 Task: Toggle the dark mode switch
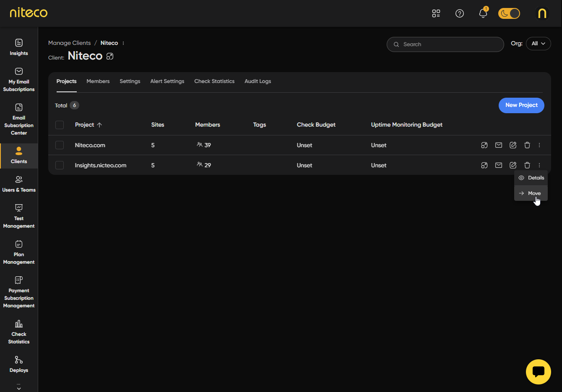click(x=509, y=13)
